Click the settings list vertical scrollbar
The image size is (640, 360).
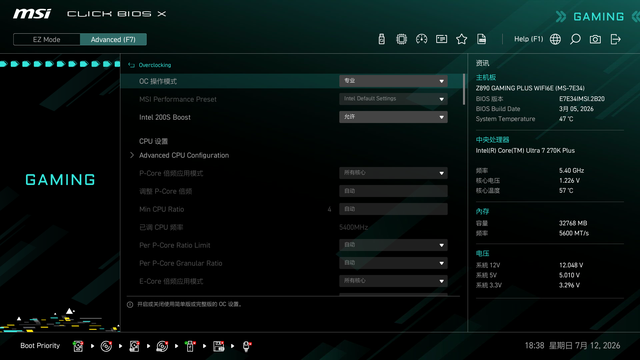[464, 89]
